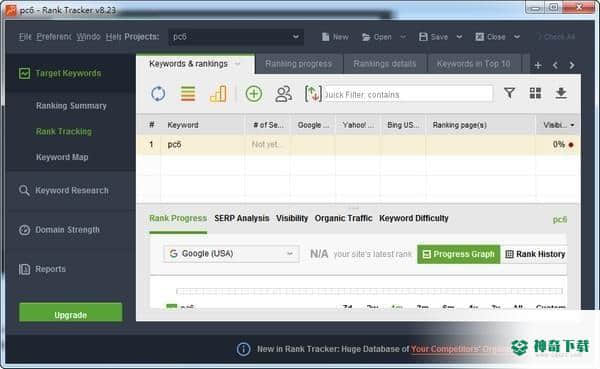
Task: Click Save project button
Action: pos(434,37)
